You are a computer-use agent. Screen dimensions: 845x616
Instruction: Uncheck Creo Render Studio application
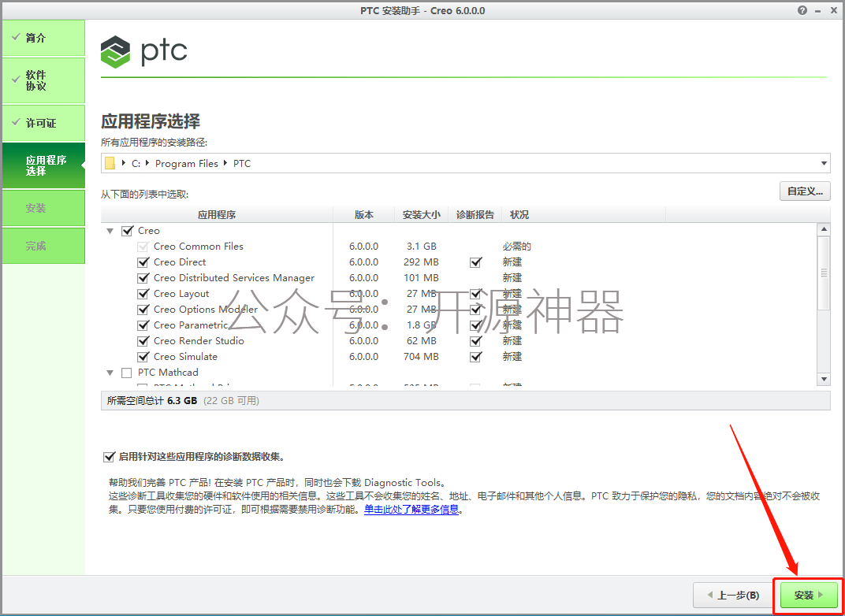143,341
